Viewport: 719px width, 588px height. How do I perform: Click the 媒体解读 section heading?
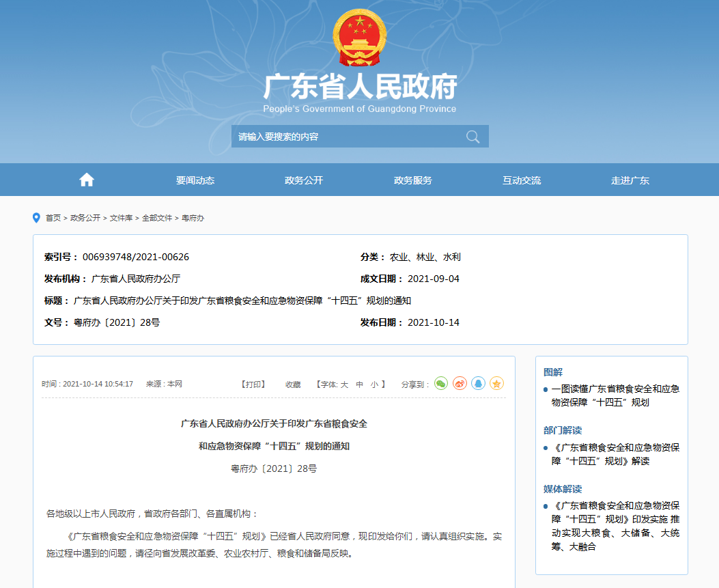click(x=563, y=489)
